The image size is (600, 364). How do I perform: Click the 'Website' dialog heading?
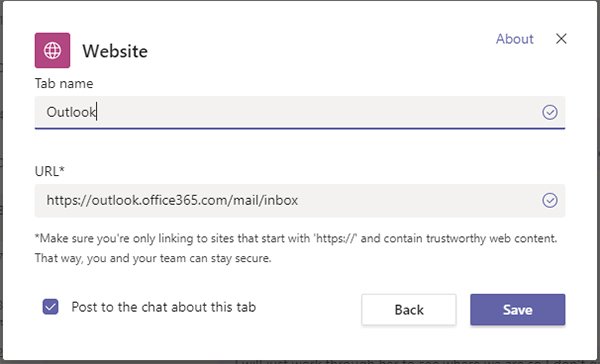(x=115, y=51)
